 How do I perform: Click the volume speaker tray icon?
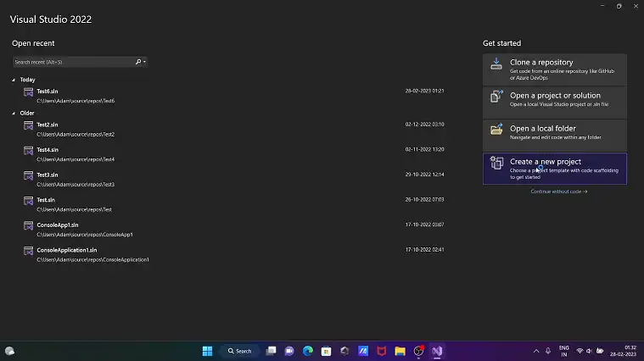click(589, 351)
